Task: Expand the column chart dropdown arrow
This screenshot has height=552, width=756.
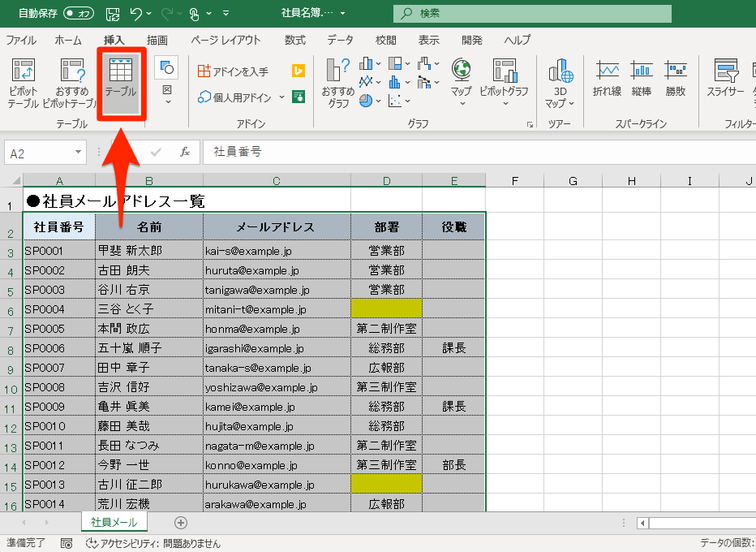Action: coord(379,63)
